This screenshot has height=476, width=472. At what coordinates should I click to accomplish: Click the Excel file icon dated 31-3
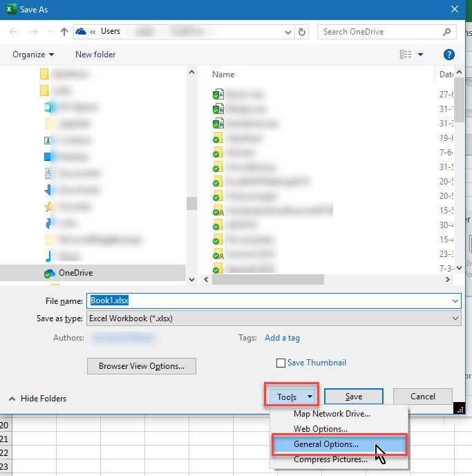click(218, 123)
